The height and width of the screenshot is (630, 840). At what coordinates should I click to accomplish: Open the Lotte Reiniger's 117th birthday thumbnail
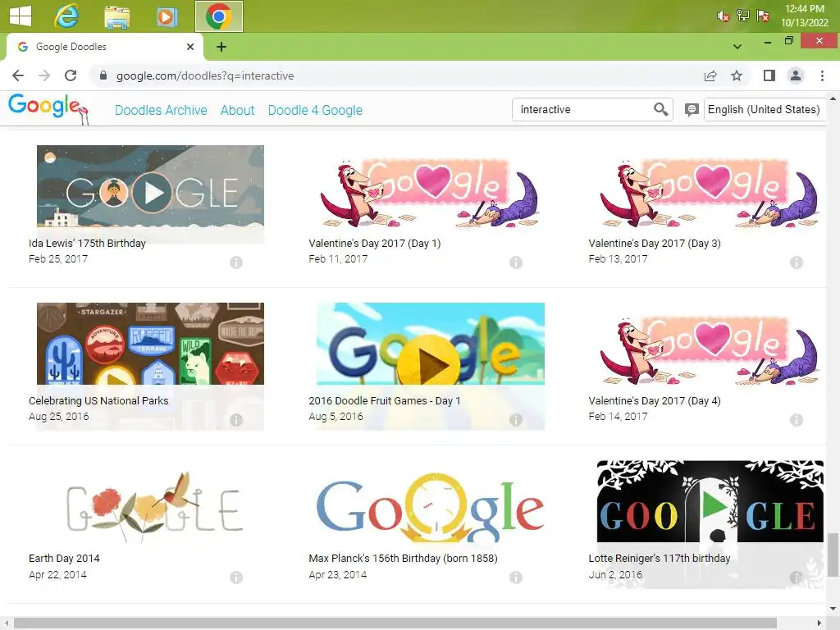coord(710,501)
